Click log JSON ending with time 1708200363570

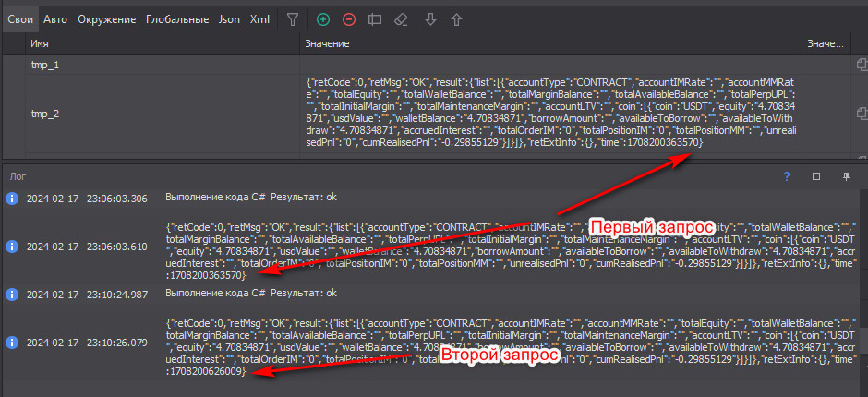point(512,251)
